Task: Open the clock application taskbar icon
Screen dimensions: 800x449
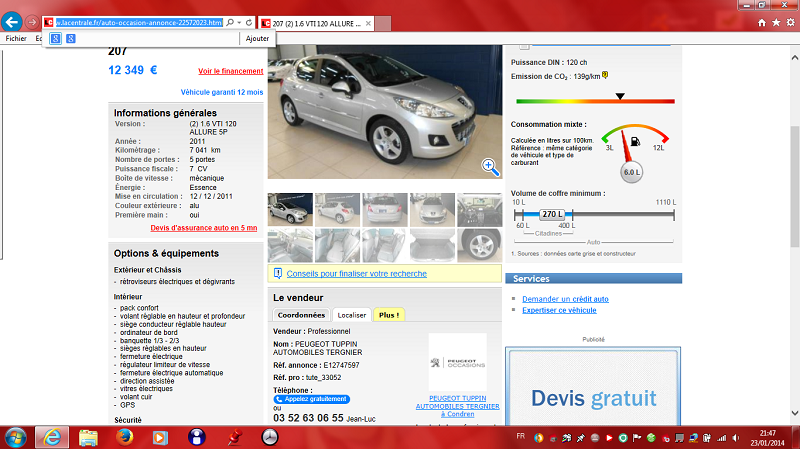Action: (270, 437)
